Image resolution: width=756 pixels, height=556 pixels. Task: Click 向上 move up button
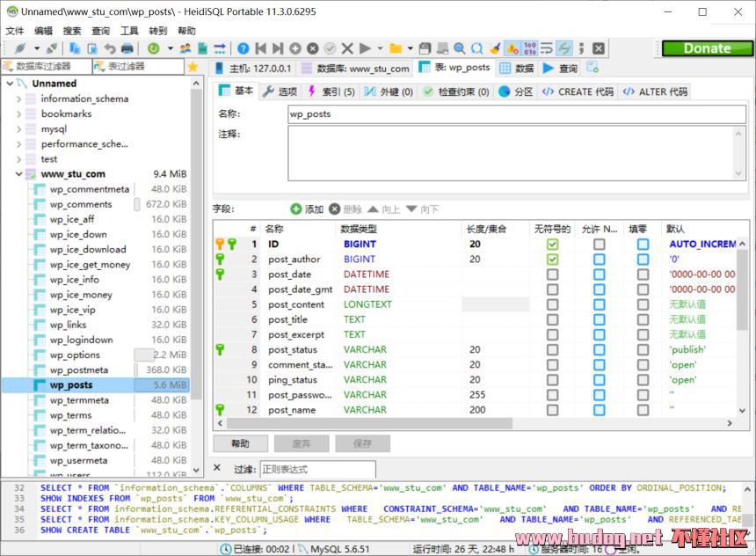[384, 209]
